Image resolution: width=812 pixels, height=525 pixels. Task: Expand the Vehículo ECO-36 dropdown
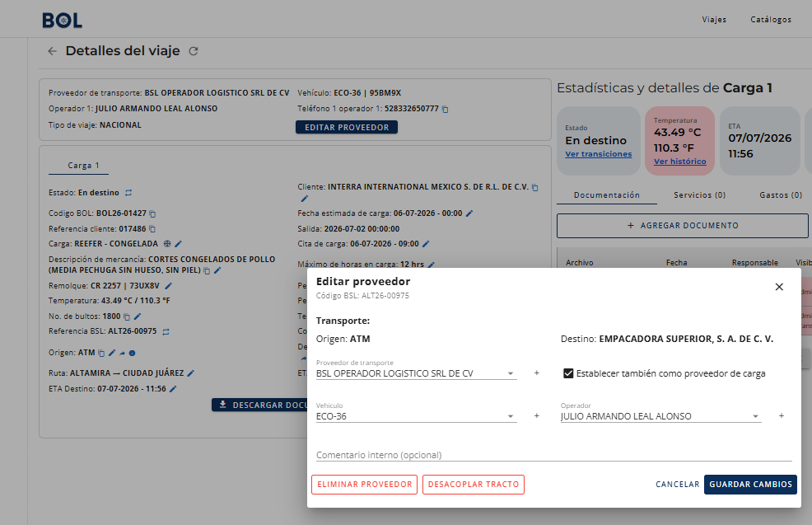pos(417,416)
